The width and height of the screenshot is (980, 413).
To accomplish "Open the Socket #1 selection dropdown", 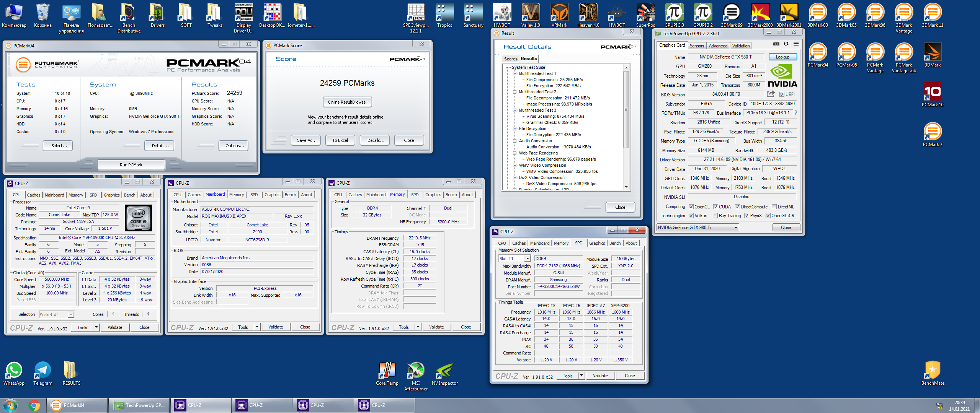I will click(56, 315).
